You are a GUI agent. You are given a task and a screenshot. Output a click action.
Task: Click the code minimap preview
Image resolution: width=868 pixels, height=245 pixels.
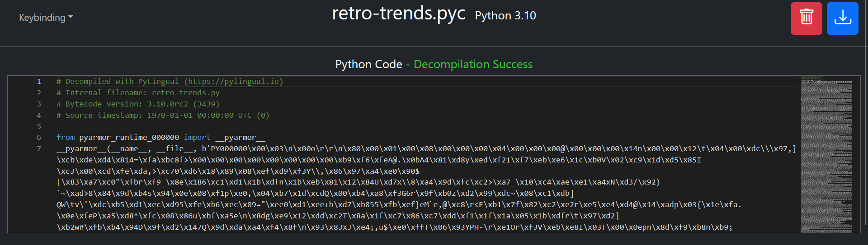click(x=826, y=153)
